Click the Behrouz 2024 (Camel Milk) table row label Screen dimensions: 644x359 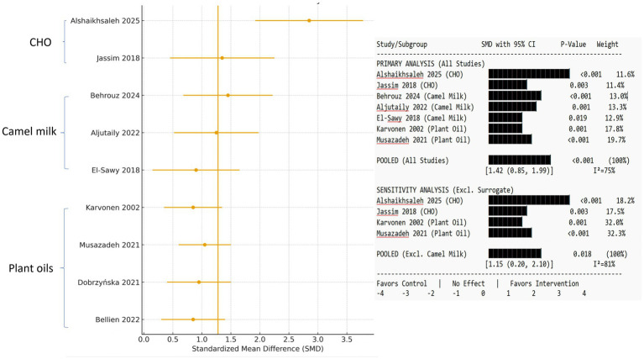click(x=421, y=96)
